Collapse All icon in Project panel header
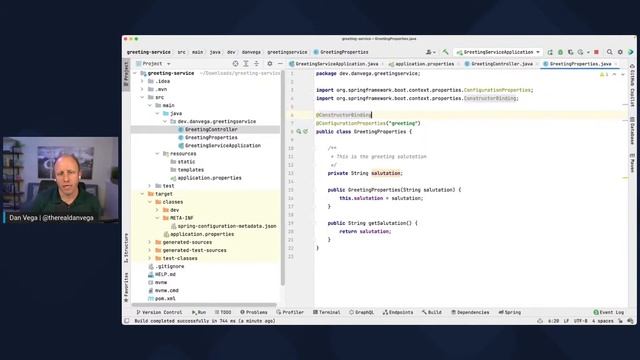Screen dimensions: 640x360 pos(256,64)
